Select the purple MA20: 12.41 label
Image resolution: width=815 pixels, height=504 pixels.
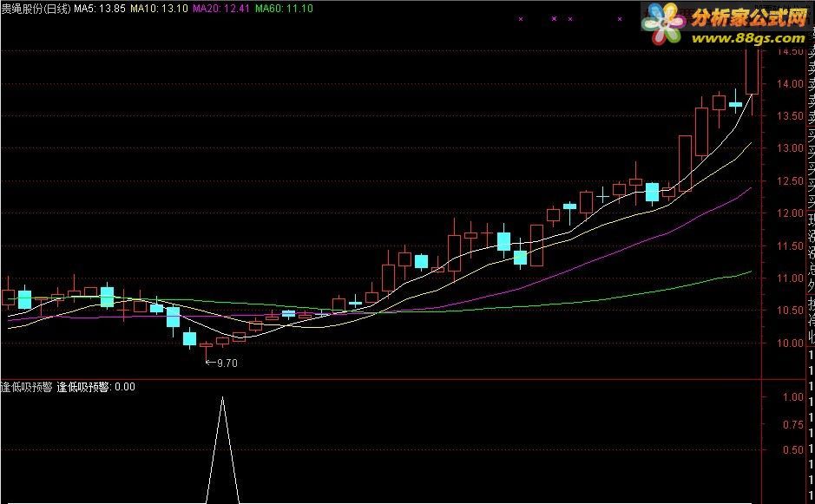click(221, 9)
